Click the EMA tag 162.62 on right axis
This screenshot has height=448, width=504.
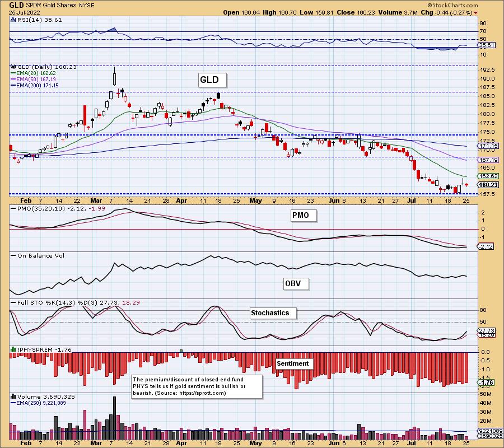point(488,176)
